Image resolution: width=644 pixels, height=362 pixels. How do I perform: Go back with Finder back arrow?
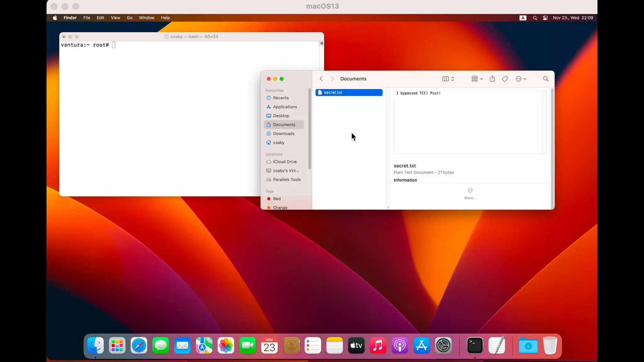click(x=321, y=79)
